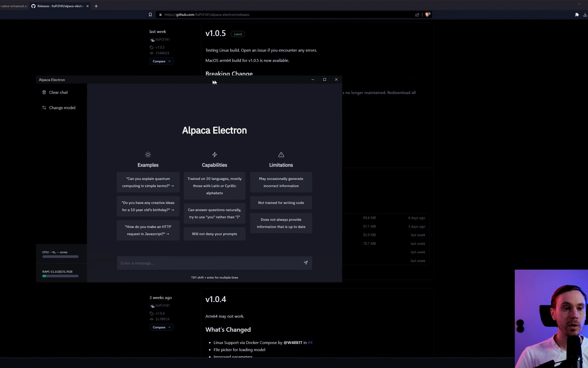Click the Examples sun/lightbulb icon
This screenshot has height=368, width=588.
[x=148, y=154]
